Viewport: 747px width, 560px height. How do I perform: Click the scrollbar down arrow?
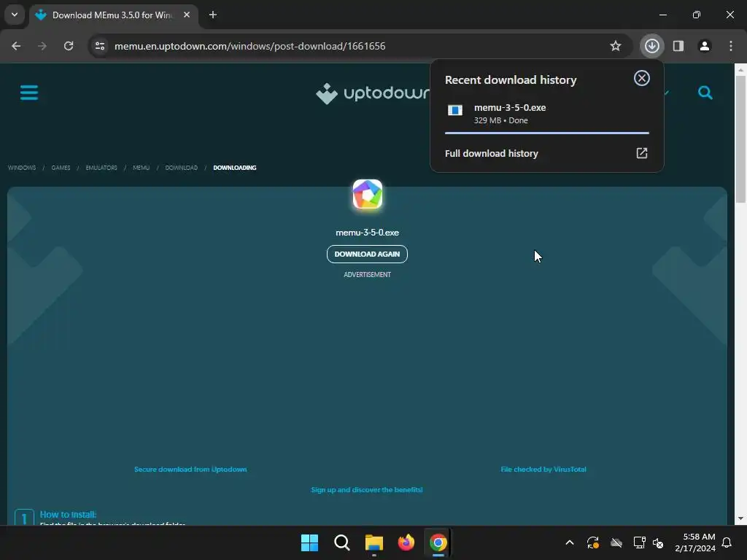pyautogui.click(x=740, y=518)
